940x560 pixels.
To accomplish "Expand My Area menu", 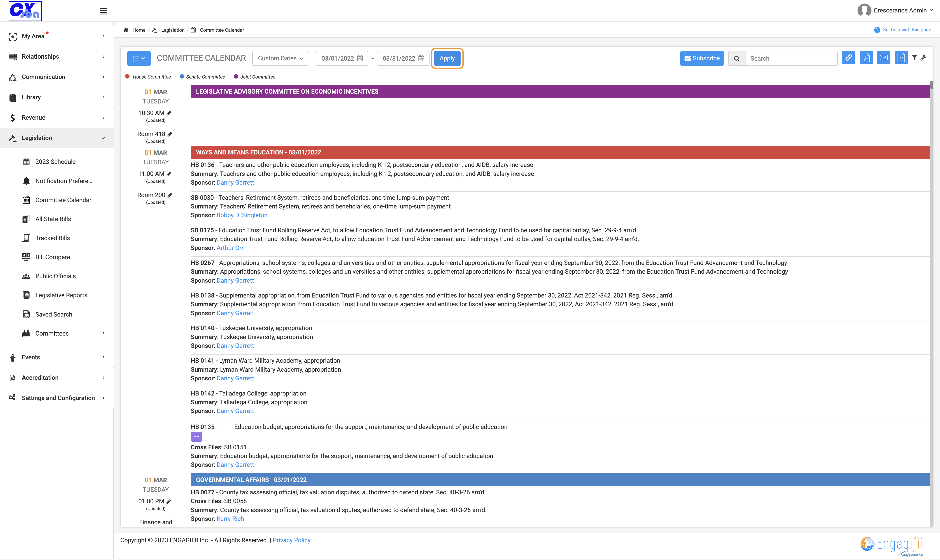I will [x=57, y=36].
